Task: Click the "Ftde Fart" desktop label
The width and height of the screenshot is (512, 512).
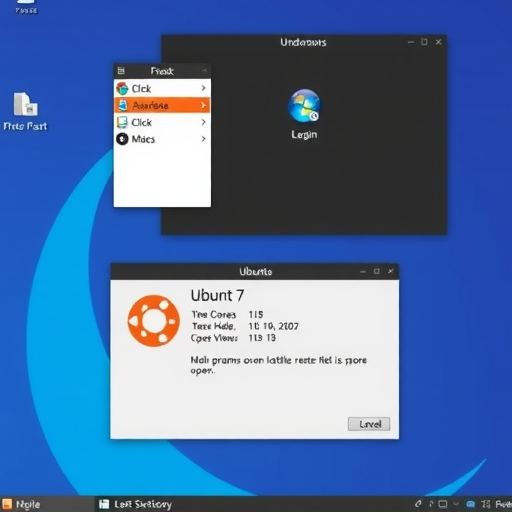Action: coord(25,126)
